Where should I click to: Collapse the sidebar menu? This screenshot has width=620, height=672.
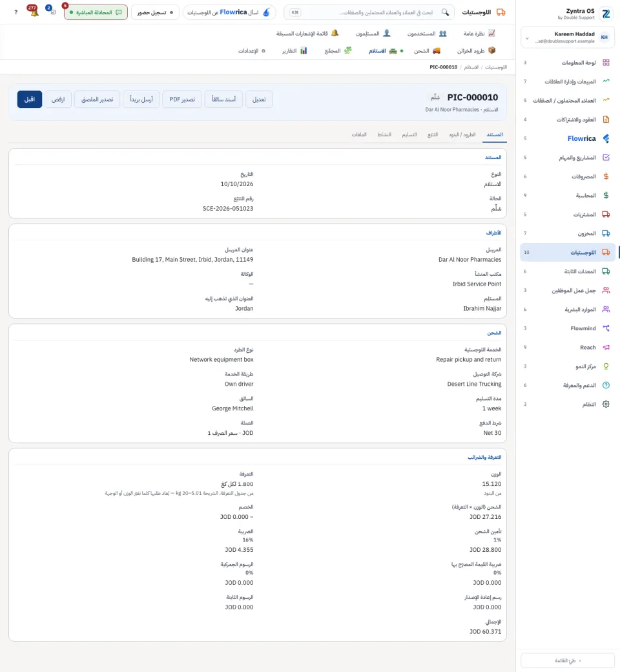pyautogui.click(x=567, y=660)
